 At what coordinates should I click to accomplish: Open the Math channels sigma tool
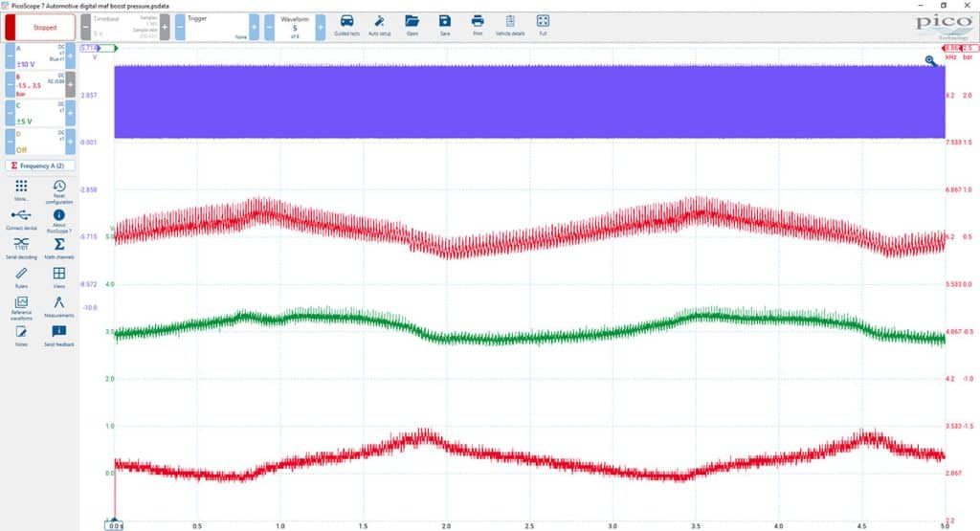58,248
